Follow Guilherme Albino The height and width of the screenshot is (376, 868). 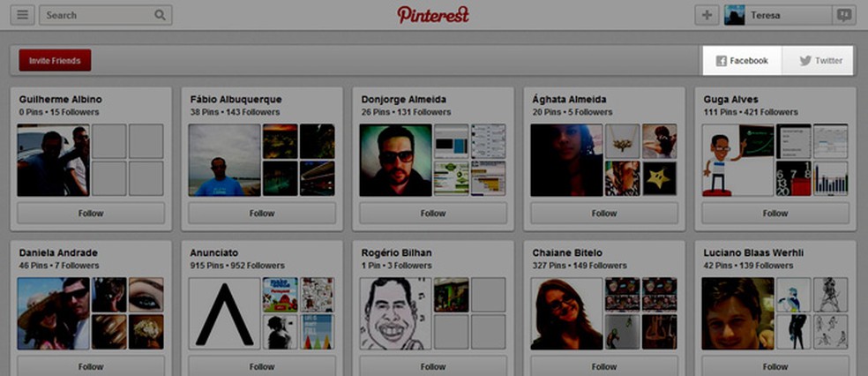pos(91,214)
